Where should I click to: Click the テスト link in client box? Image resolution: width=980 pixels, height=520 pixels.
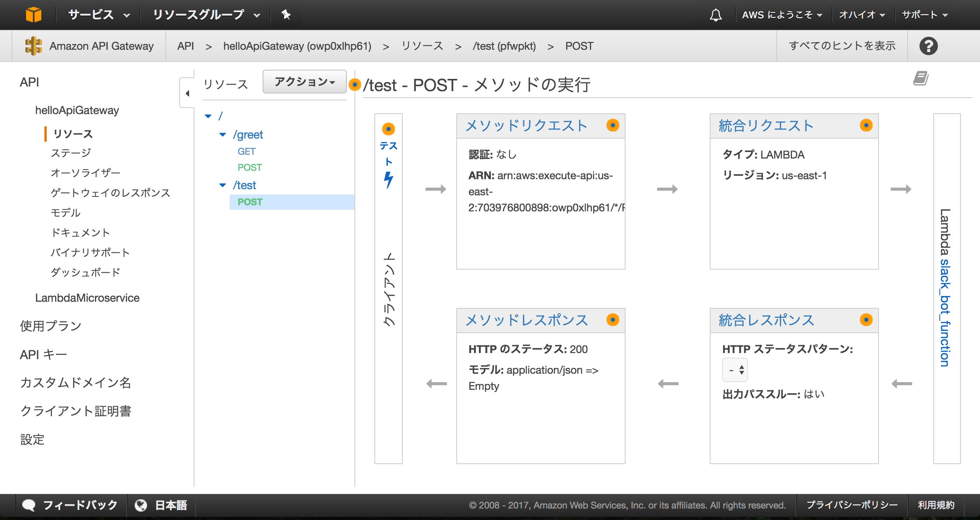click(x=388, y=154)
